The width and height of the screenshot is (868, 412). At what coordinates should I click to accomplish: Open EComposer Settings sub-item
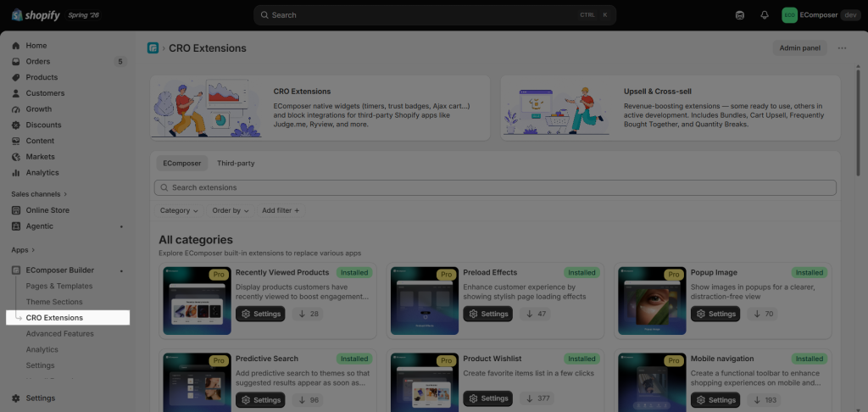click(x=41, y=365)
